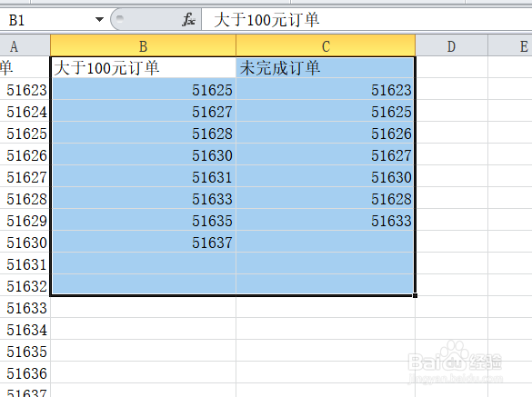Screen dimensions: 532x397
Task: Select cell B1 大于100元订单
Action: coord(143,67)
